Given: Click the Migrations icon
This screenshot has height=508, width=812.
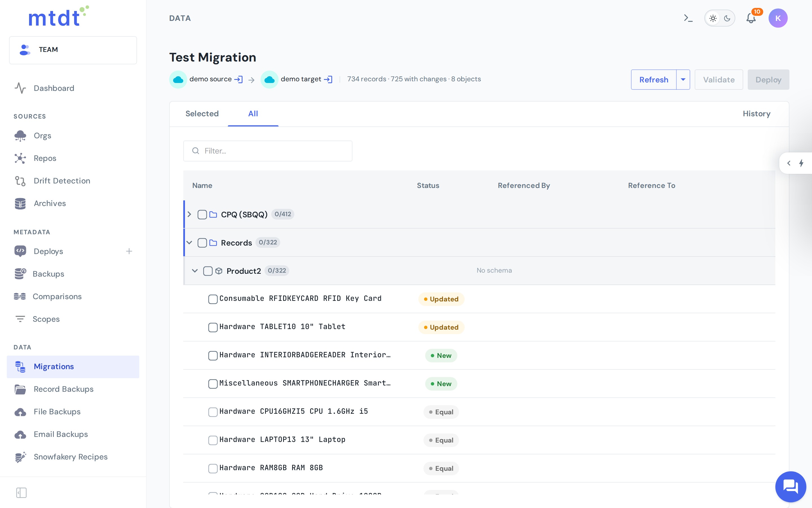Looking at the screenshot, I should point(20,367).
